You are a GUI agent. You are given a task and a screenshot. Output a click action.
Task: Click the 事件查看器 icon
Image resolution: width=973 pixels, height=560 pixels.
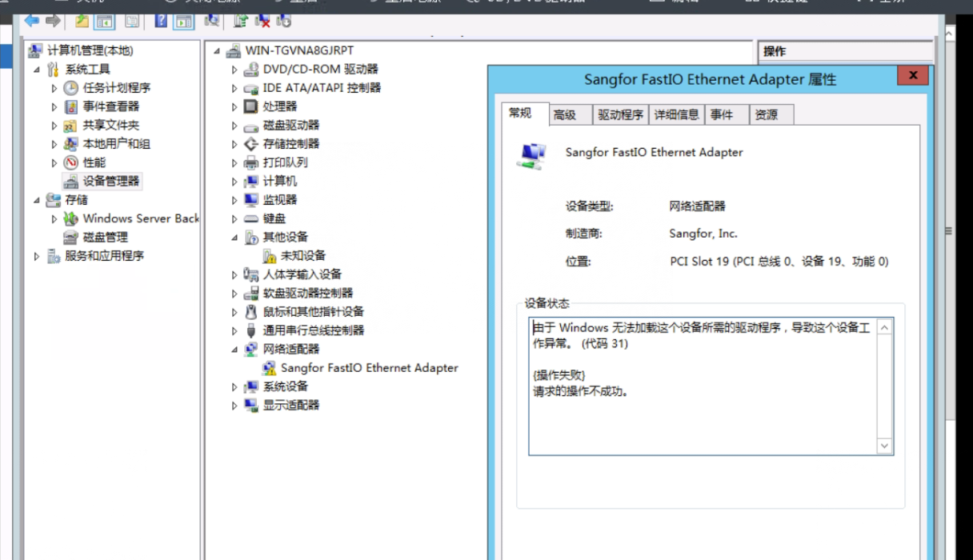[71, 106]
